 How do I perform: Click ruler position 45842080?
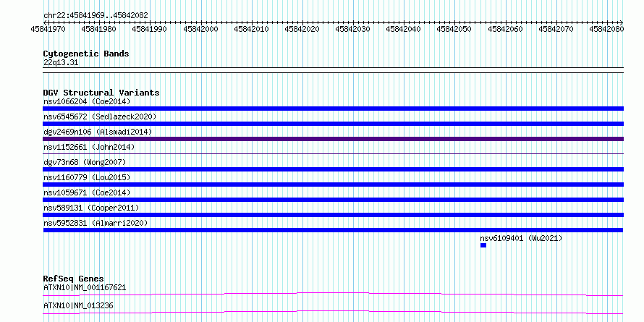606,29
